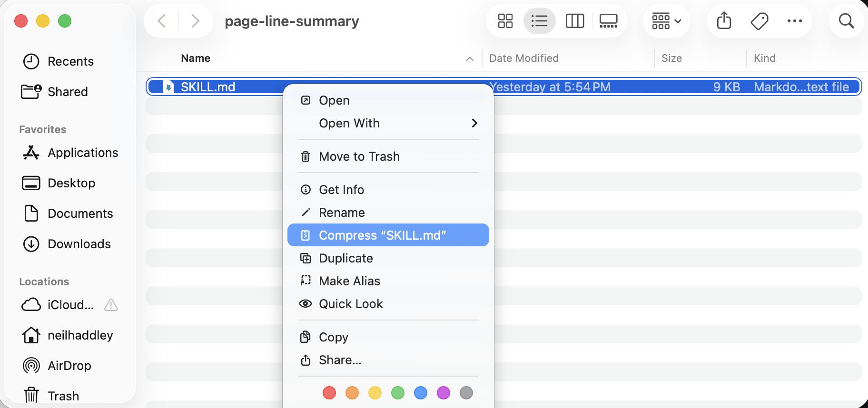Go back with the left chevron
868x408 pixels.
pos(162,21)
